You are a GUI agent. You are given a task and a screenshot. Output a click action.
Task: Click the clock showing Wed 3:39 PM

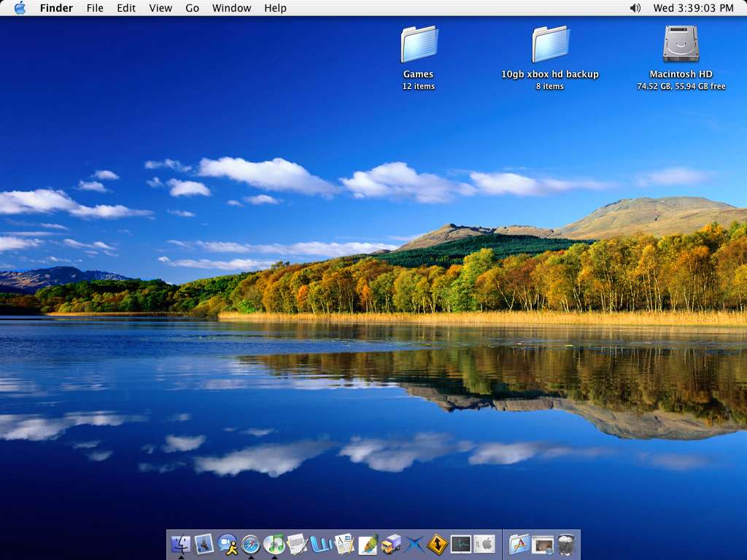point(693,8)
